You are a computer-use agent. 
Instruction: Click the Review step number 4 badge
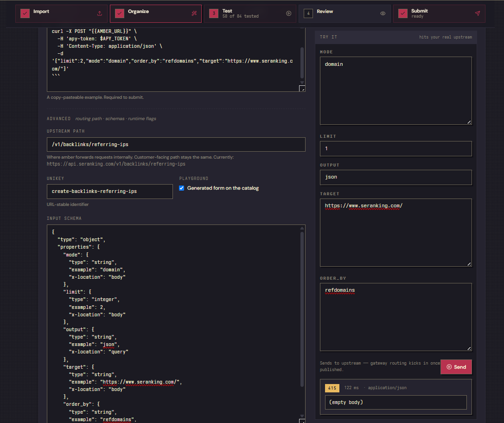(308, 13)
